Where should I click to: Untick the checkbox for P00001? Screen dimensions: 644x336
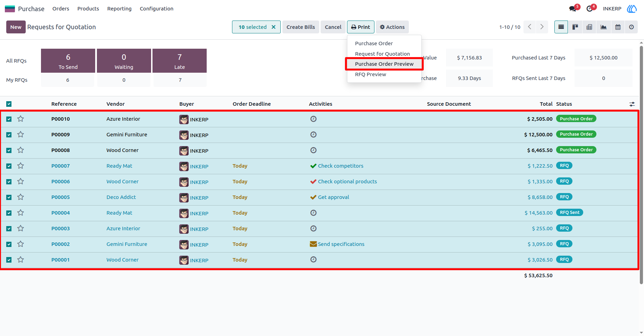[9, 260]
